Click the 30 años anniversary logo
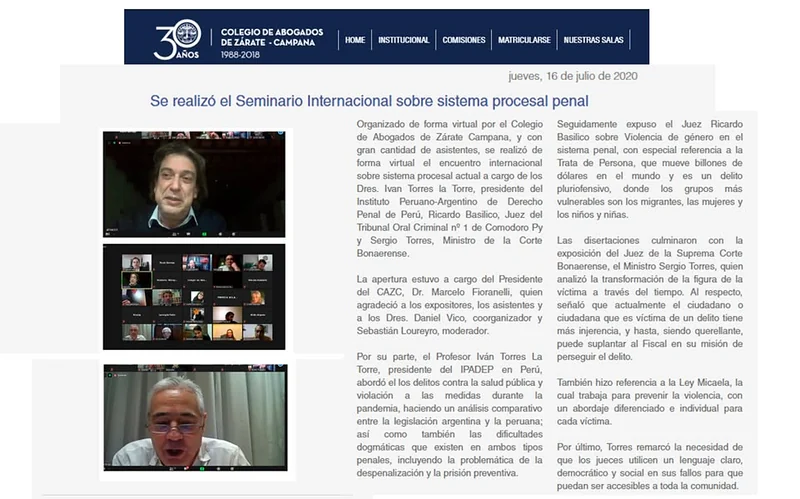This screenshot has width=800, height=499. pos(177,40)
